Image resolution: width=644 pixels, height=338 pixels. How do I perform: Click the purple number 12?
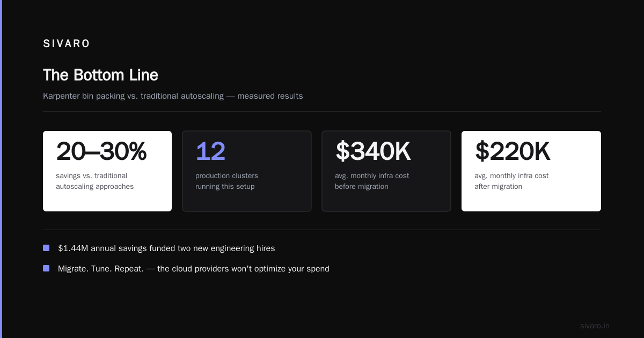(x=210, y=151)
